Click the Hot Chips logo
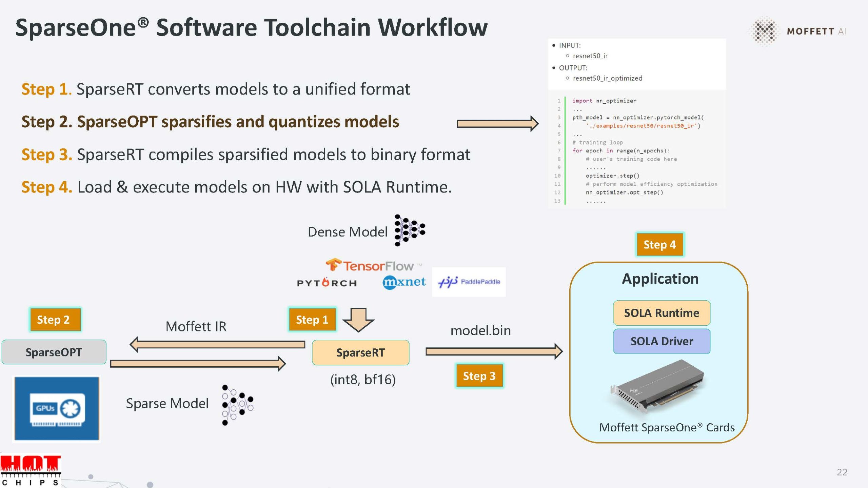868x488 pixels. (x=31, y=470)
